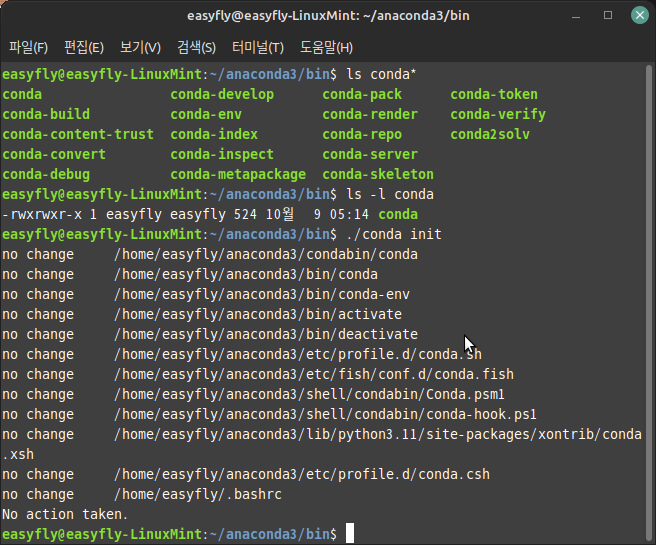Click the conda-server file name
The image size is (656, 545).
370,155
